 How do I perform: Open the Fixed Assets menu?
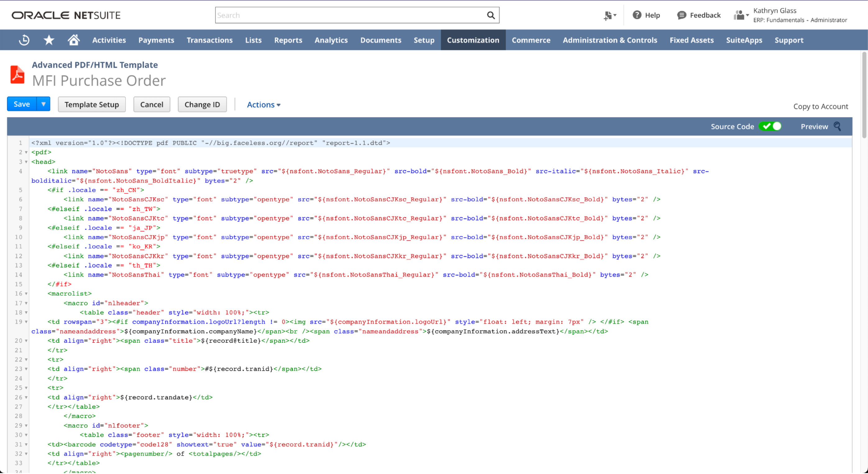pos(692,40)
